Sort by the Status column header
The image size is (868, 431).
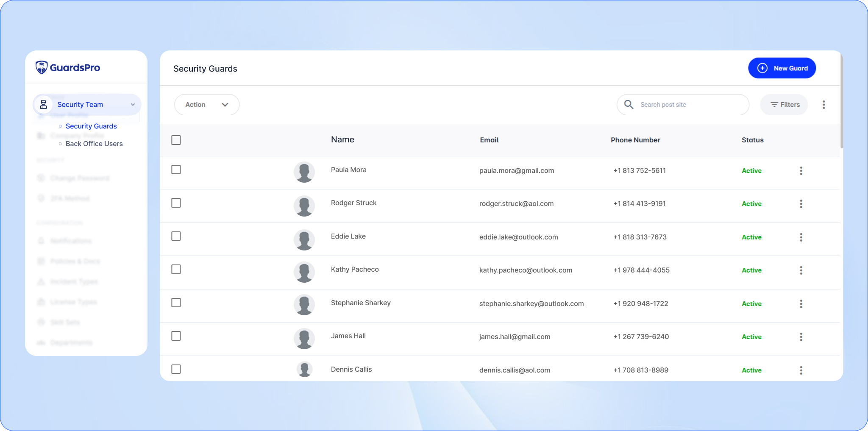[x=752, y=140]
